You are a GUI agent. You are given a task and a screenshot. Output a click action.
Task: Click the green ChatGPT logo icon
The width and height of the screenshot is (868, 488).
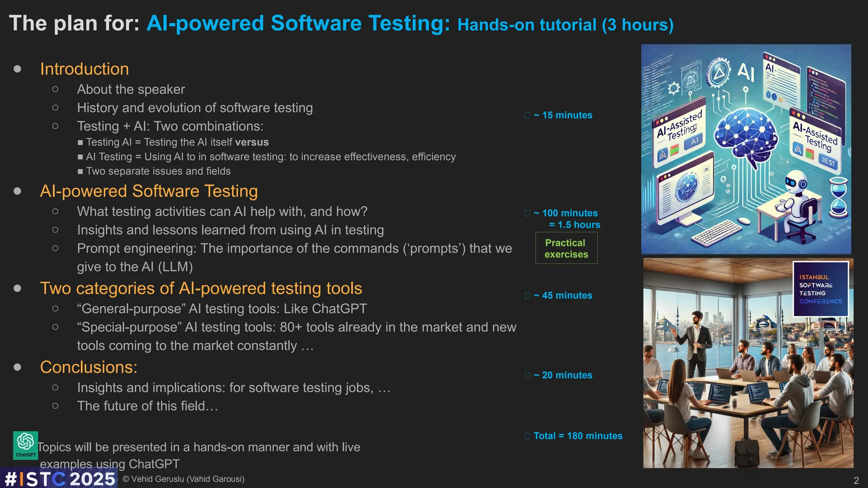tap(25, 445)
